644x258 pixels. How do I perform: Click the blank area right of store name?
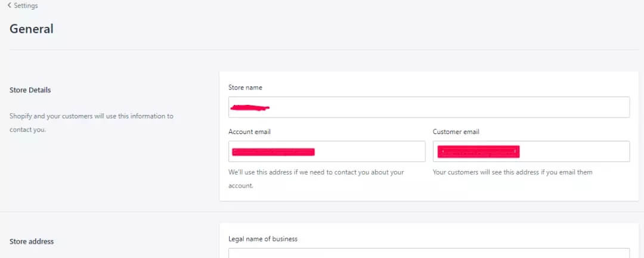(x=447, y=107)
